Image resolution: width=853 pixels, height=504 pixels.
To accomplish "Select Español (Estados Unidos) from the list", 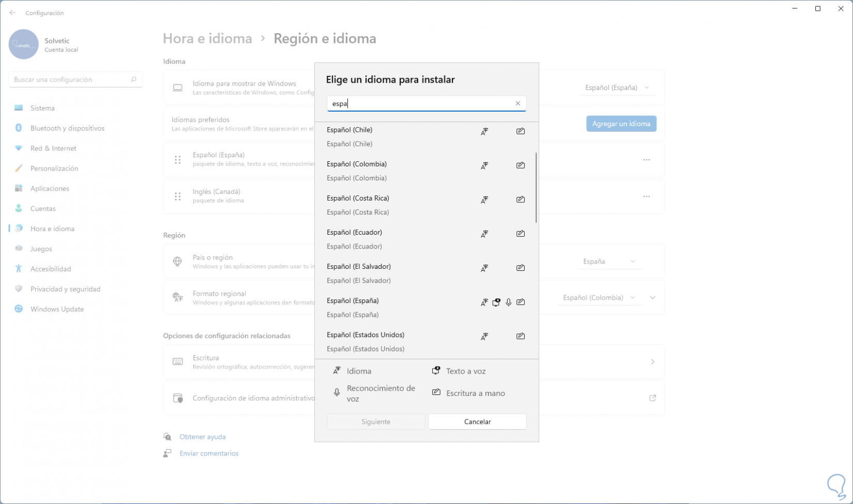I will pos(365,335).
